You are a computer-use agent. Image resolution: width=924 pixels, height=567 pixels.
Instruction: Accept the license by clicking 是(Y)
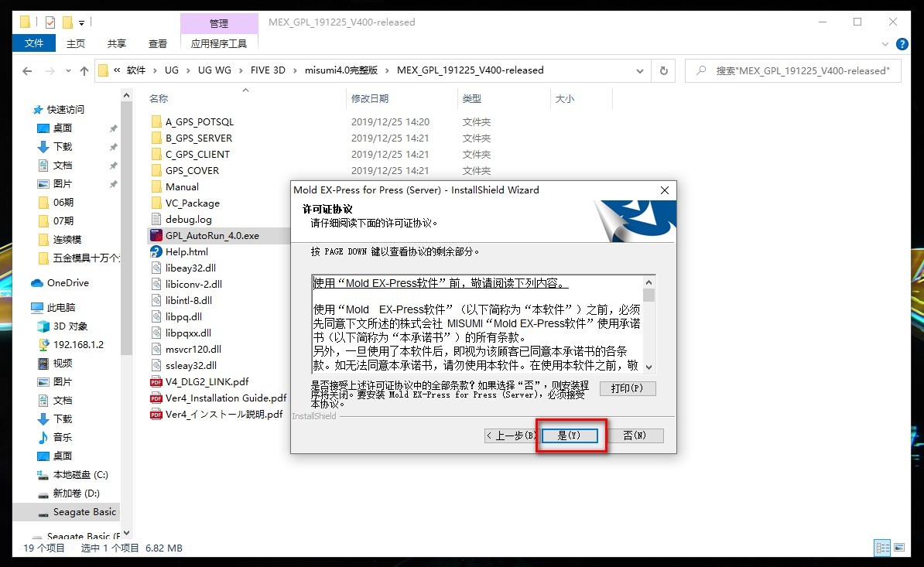point(570,435)
